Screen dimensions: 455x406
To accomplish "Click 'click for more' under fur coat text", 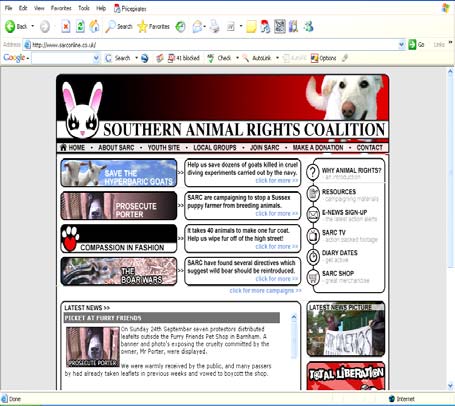I will pyautogui.click(x=277, y=247).
